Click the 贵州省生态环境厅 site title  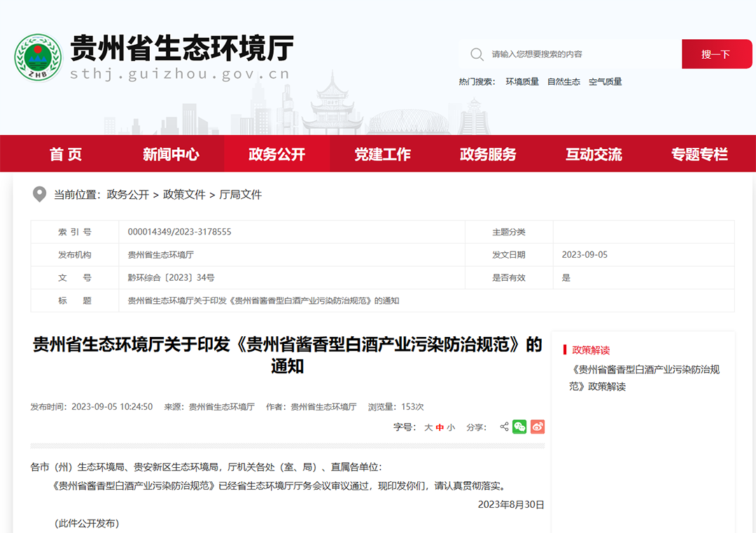coord(182,48)
